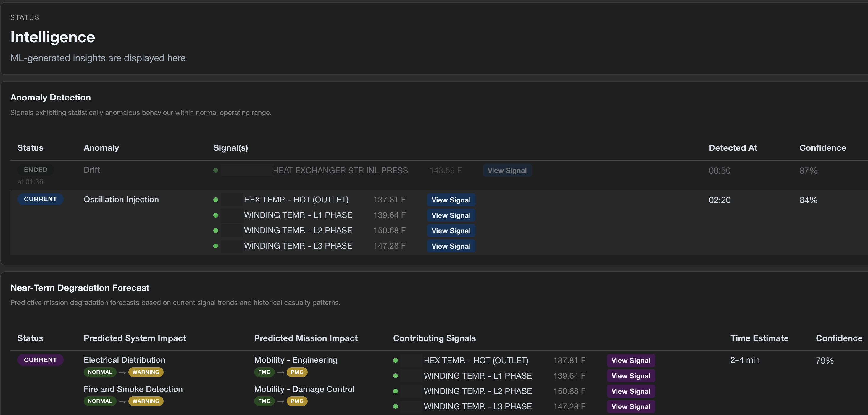Click WARNING badge under Electrical Distribution
This screenshot has height=415, width=868.
[146, 372]
